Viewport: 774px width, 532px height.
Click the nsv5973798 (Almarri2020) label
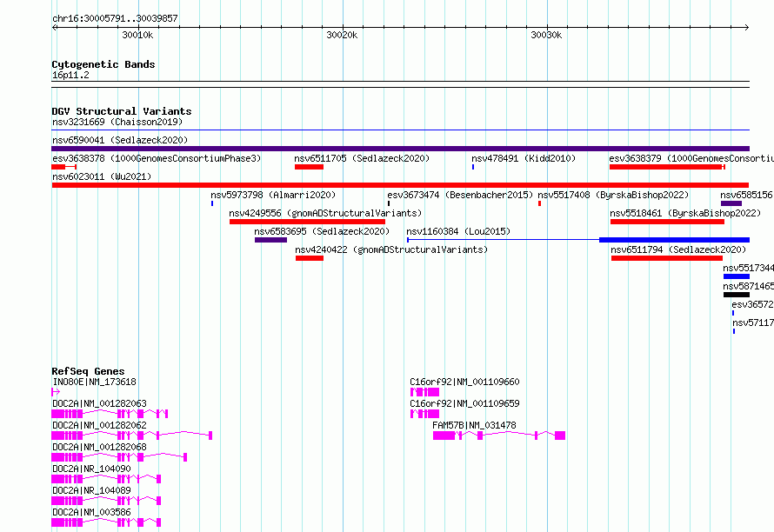[273, 195]
